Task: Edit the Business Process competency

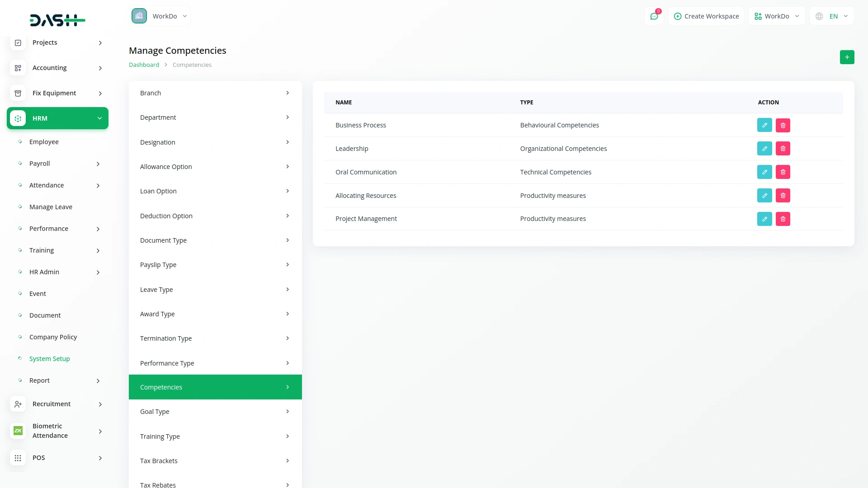Action: pyautogui.click(x=764, y=125)
